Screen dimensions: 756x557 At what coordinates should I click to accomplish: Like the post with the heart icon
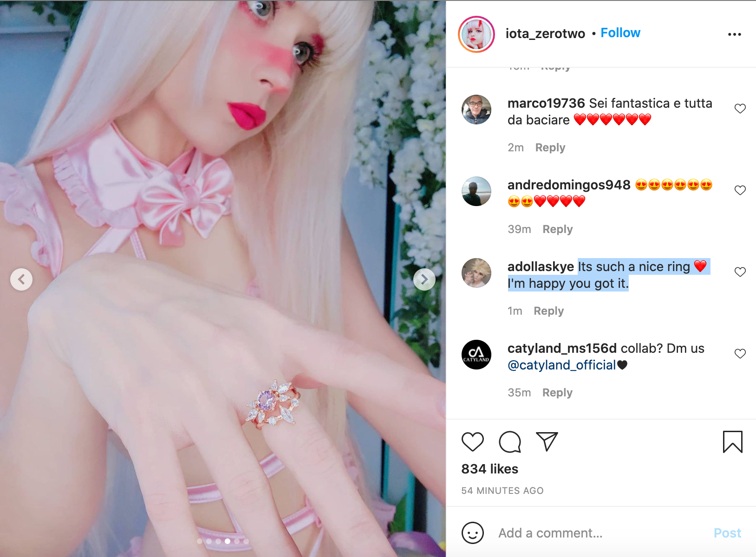point(473,441)
